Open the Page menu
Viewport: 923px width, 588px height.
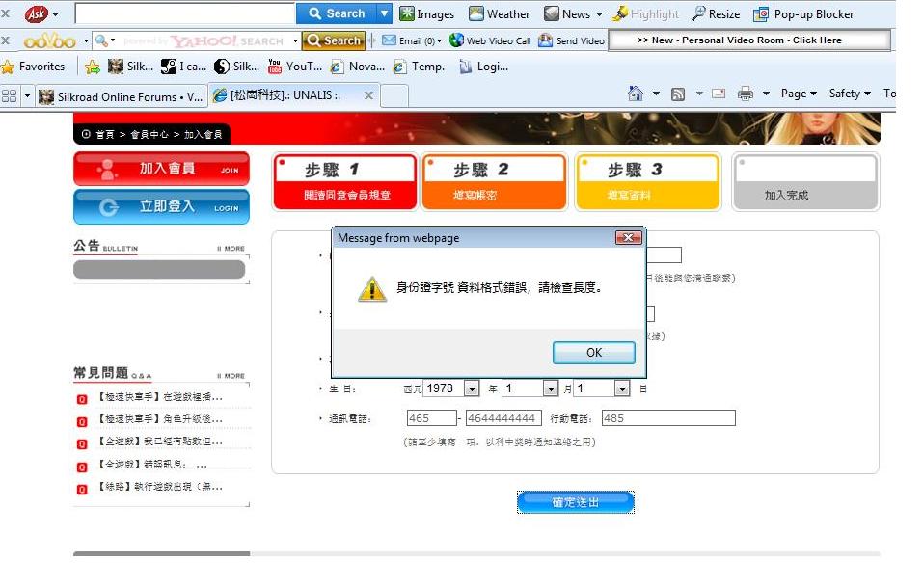[798, 94]
